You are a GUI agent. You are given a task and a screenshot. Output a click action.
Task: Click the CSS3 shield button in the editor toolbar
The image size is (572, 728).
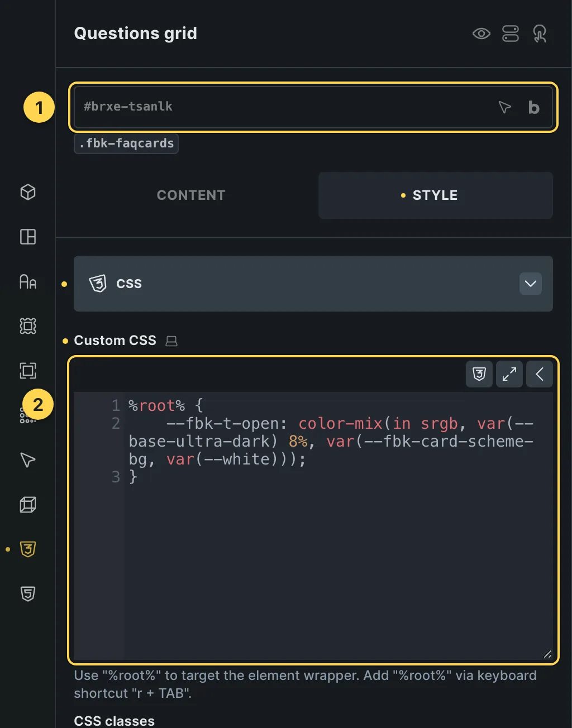click(479, 374)
